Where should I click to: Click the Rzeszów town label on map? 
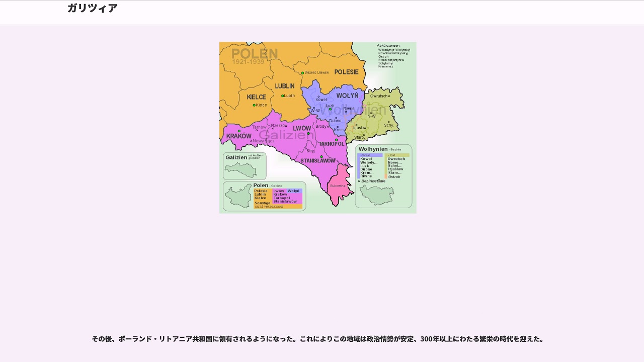[279, 126]
